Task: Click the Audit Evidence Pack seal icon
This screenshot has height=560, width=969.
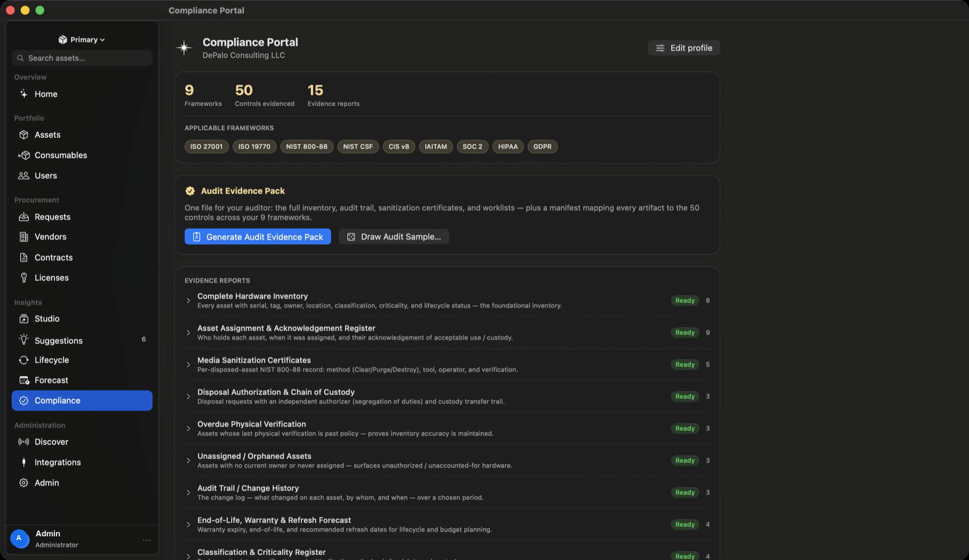Action: tap(190, 190)
